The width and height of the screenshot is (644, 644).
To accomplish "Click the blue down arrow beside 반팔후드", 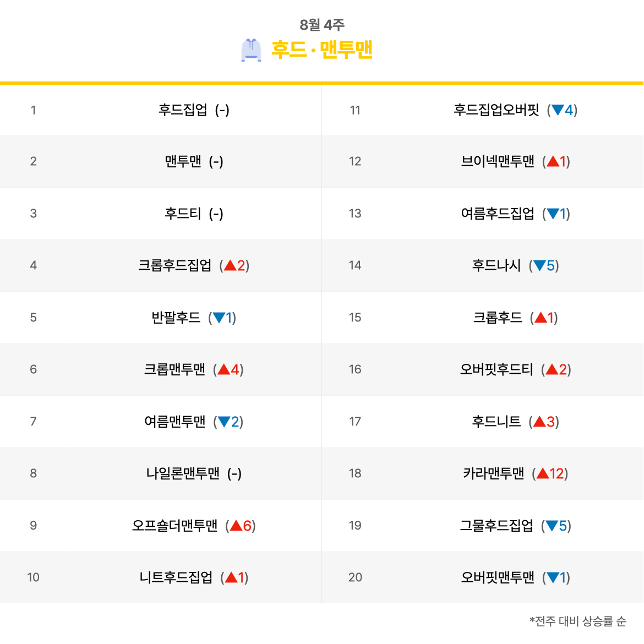I will [219, 318].
